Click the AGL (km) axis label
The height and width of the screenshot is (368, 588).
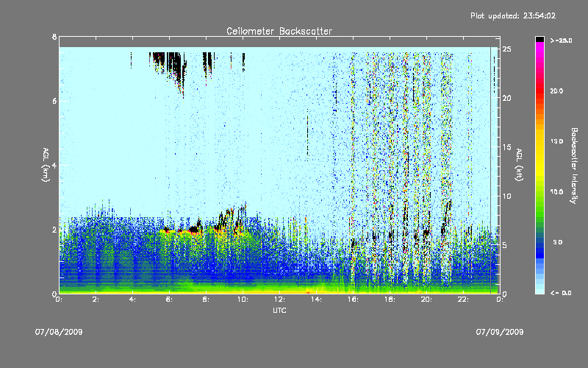point(46,165)
